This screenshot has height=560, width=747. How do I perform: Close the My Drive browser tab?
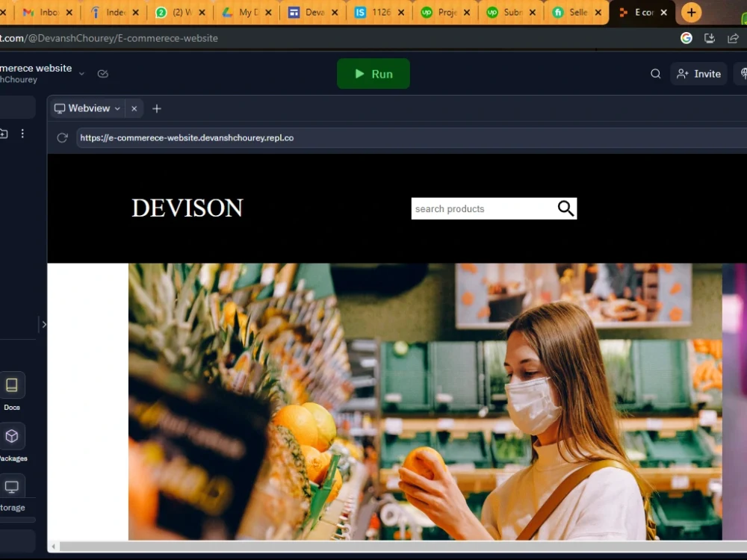(268, 13)
